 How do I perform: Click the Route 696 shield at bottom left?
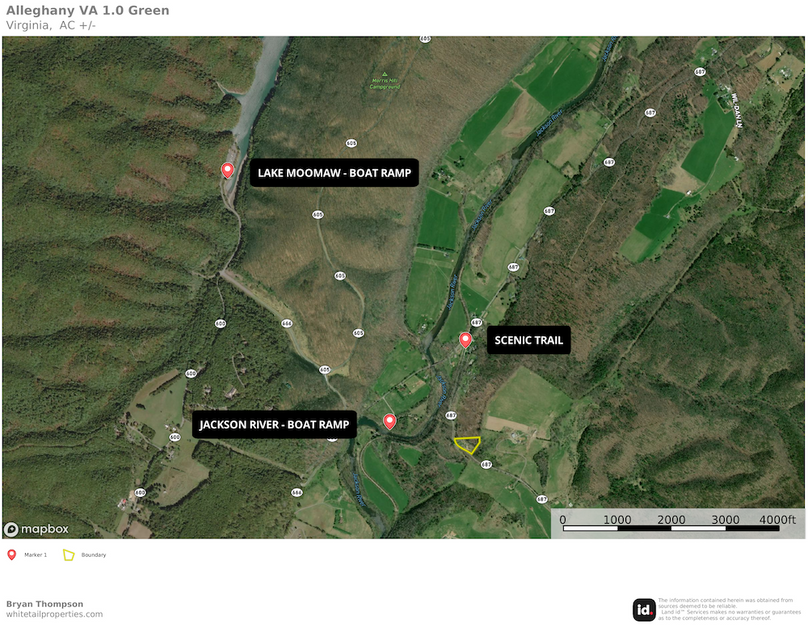tap(140, 491)
